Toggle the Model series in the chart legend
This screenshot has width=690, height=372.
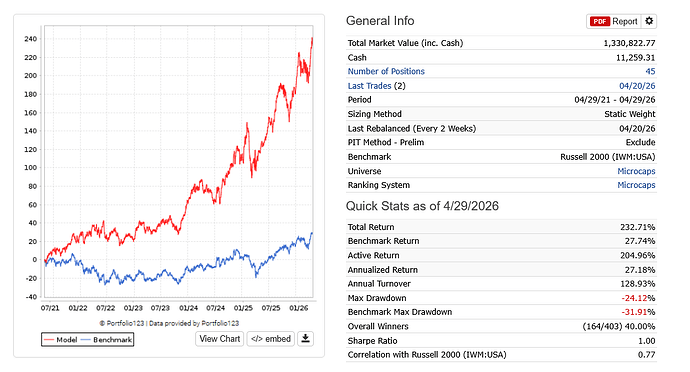[61, 339]
